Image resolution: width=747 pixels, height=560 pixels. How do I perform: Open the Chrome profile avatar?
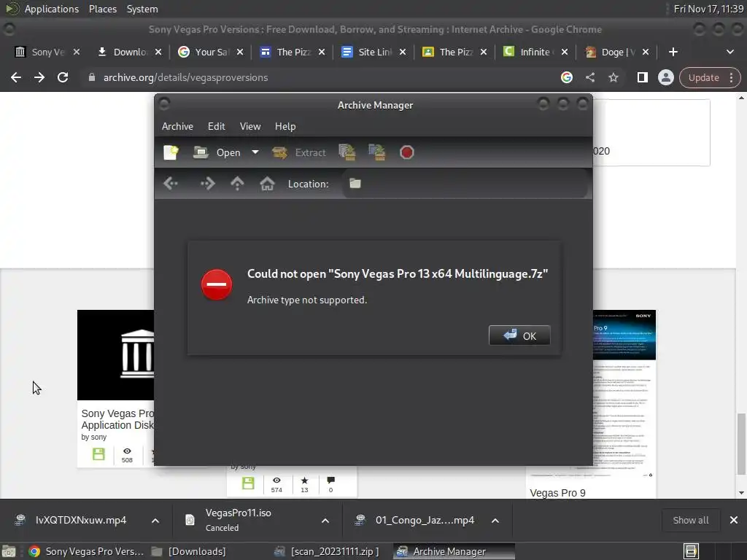[665, 77]
